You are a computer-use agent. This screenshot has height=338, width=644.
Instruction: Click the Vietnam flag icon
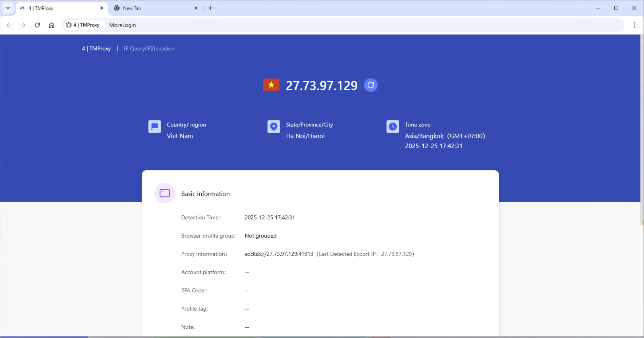point(271,85)
